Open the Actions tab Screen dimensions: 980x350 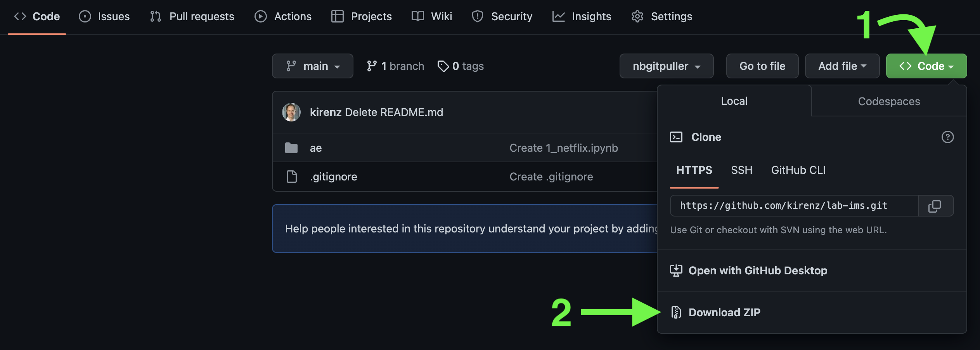click(x=283, y=16)
